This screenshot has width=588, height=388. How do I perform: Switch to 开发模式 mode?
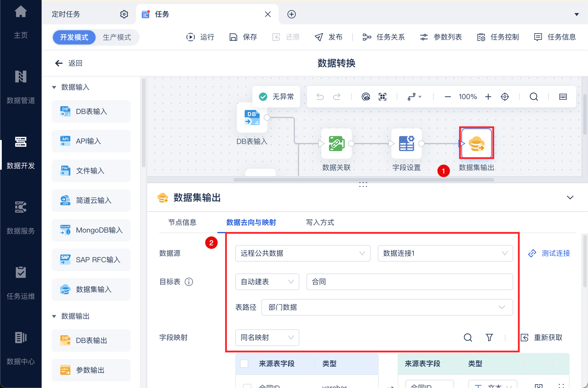(74, 37)
